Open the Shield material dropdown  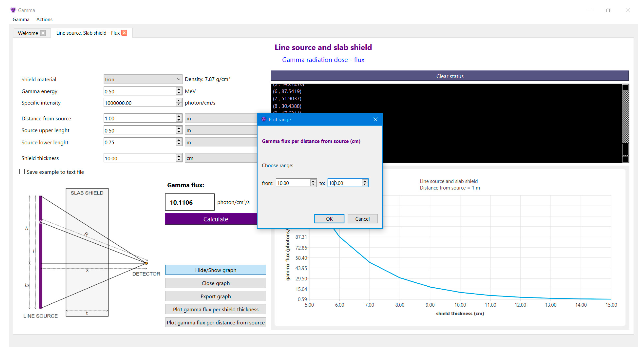(x=142, y=79)
